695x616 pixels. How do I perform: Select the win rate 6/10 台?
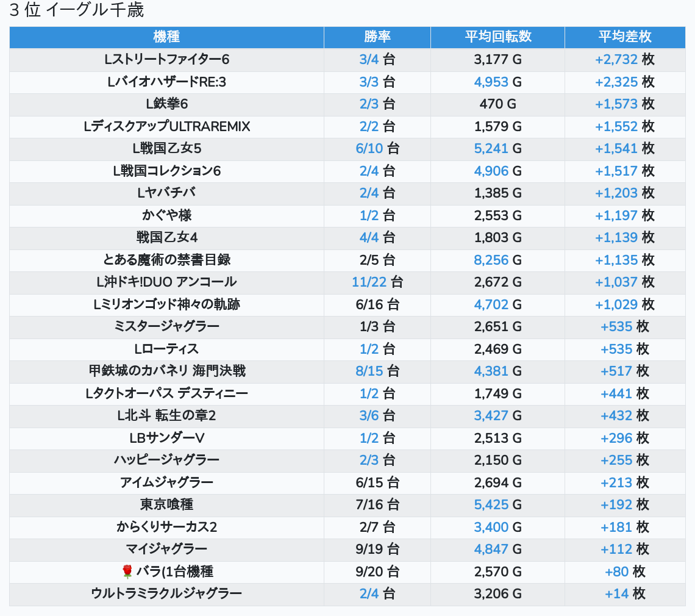(377, 149)
